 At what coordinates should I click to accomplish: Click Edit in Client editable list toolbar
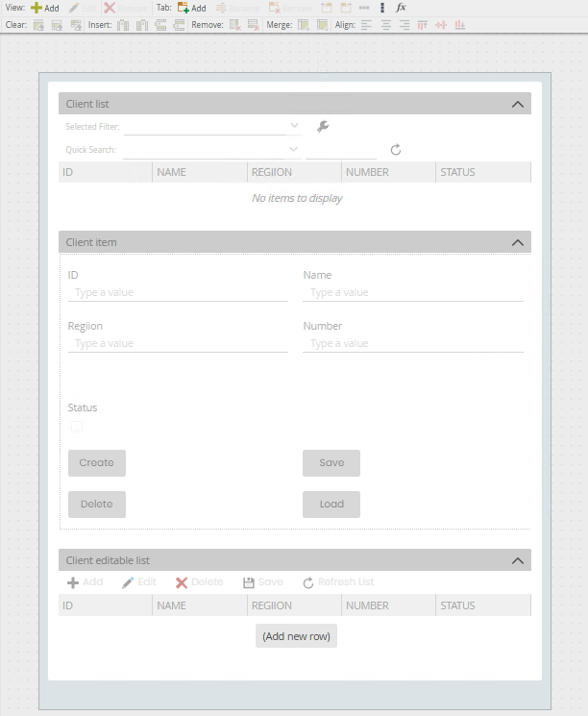click(x=139, y=582)
